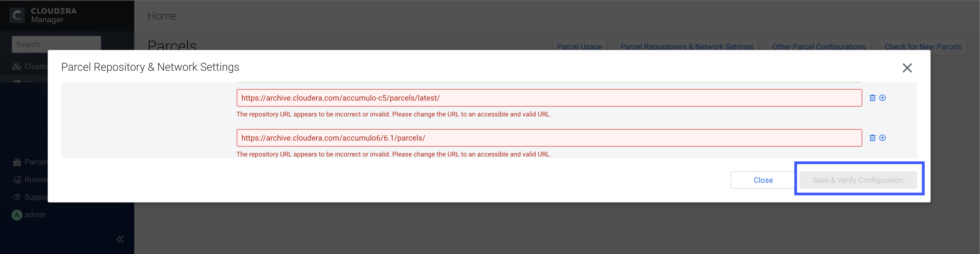Delete the accumulo-c5 repository URL via trash icon
The width and height of the screenshot is (980, 254).
tap(872, 98)
